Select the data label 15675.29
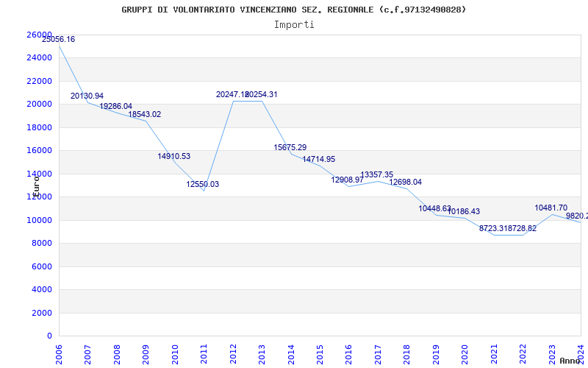 click(290, 148)
